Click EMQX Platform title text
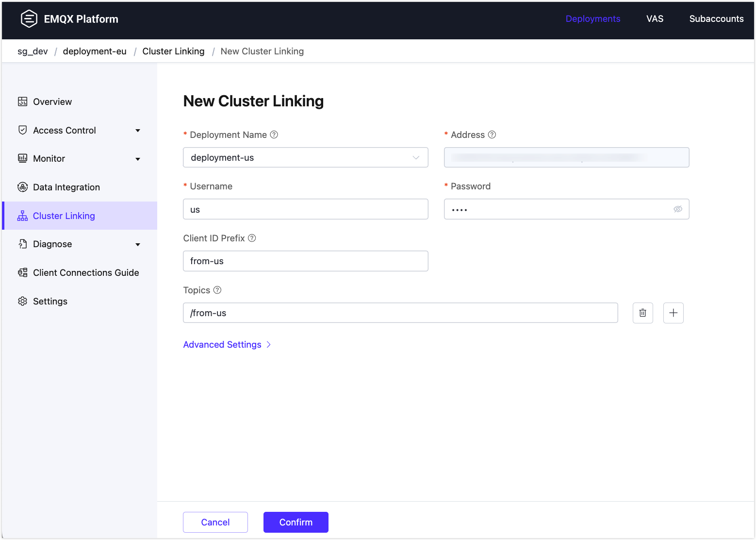 (x=81, y=19)
